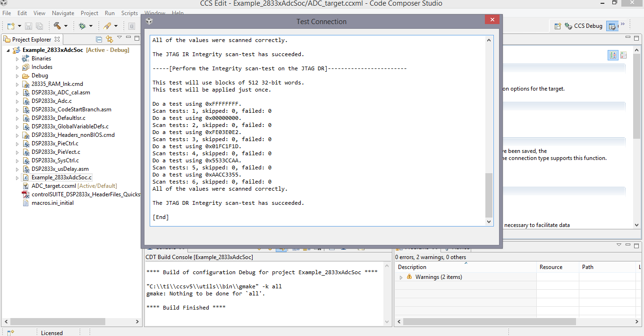Select the Scripts menu

(x=129, y=13)
